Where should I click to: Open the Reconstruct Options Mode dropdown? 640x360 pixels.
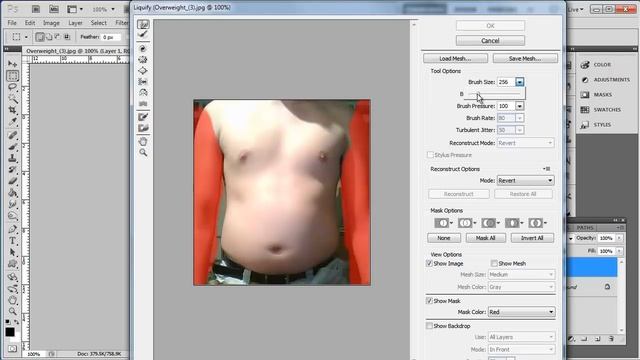pyautogui.click(x=525, y=180)
